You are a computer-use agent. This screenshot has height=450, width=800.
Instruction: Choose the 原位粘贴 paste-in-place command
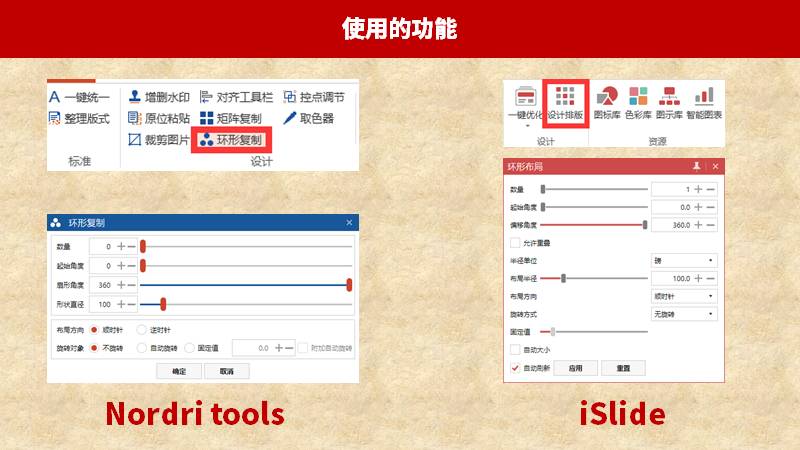pos(159,118)
